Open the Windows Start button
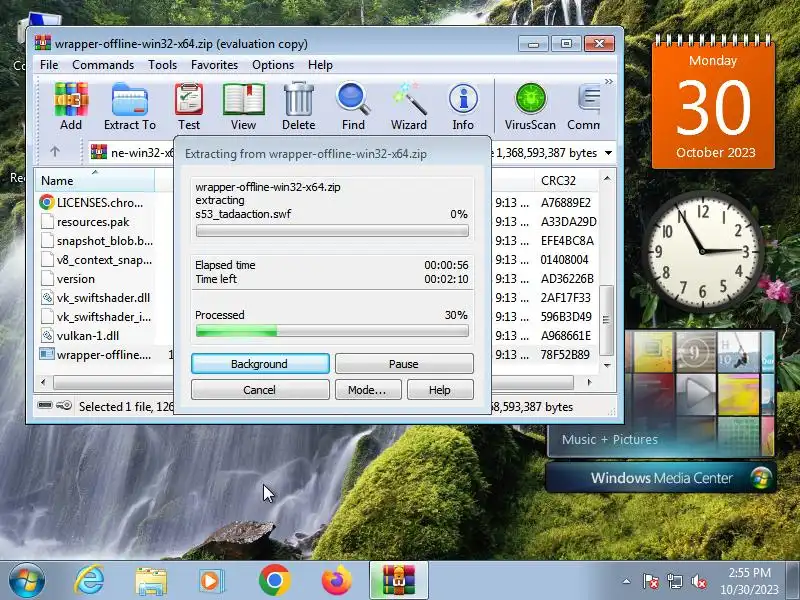Screen dimensions: 800x600 [x=26, y=581]
